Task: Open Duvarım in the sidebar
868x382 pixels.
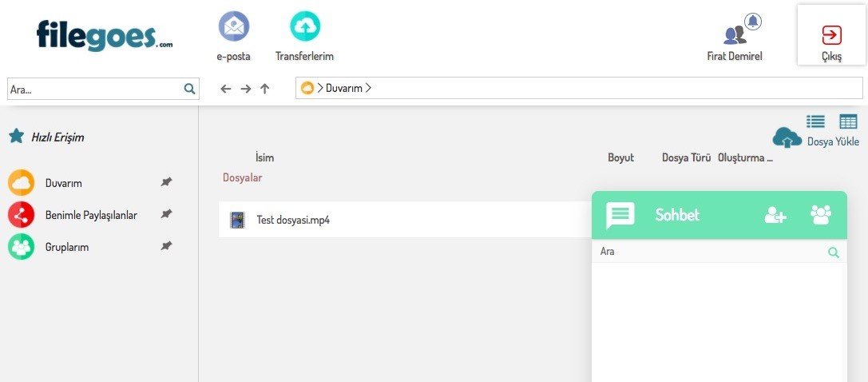Action: (64, 183)
